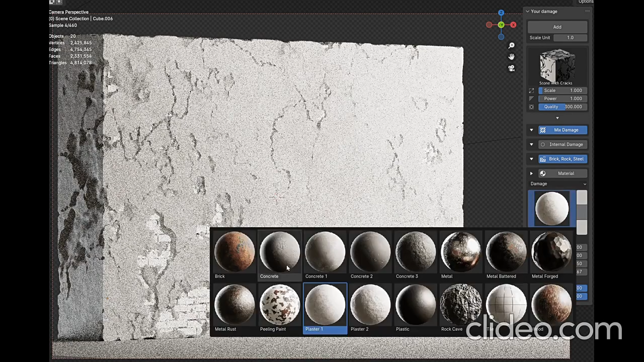Viewport: 644px width, 362px height.
Task: Collapse the Your damage panel
Action: coord(527,11)
